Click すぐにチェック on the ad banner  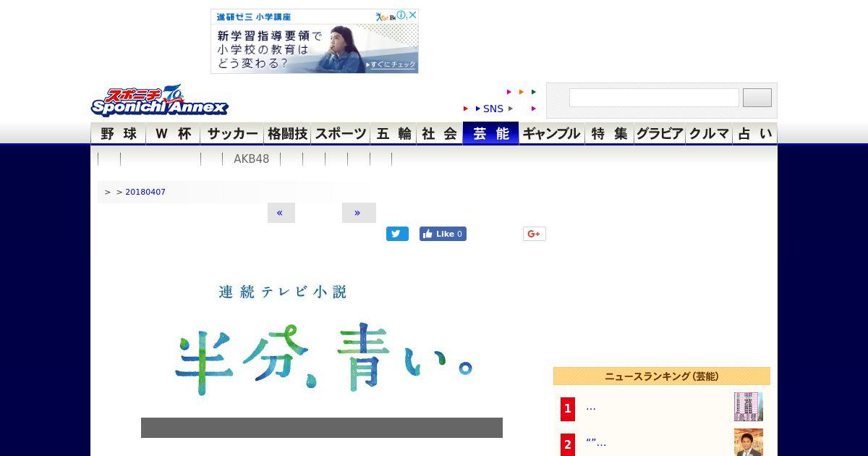391,65
